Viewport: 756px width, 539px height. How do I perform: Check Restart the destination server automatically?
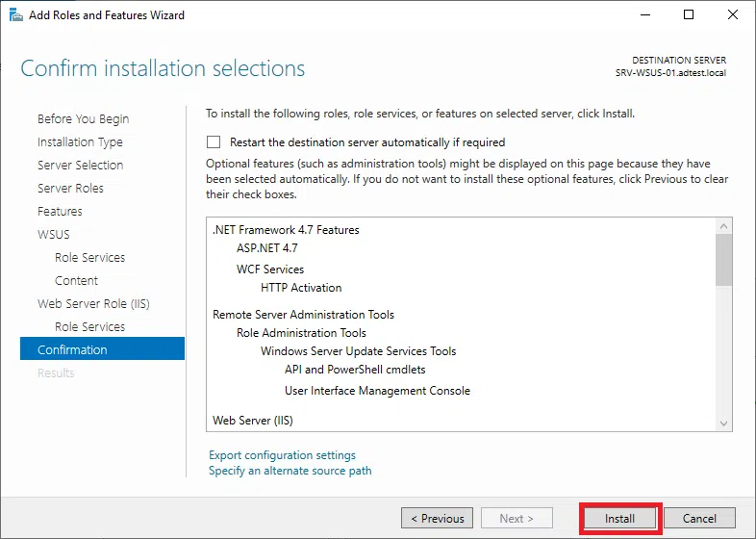click(214, 141)
